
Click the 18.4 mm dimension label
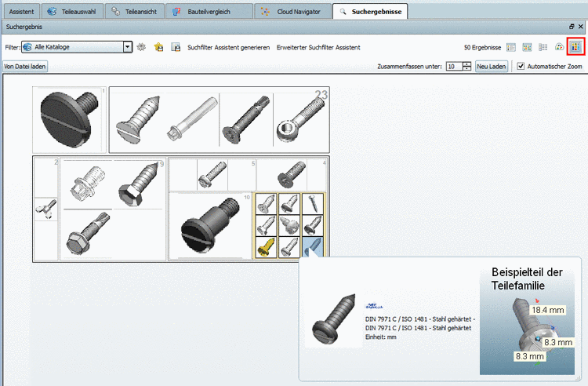point(547,310)
